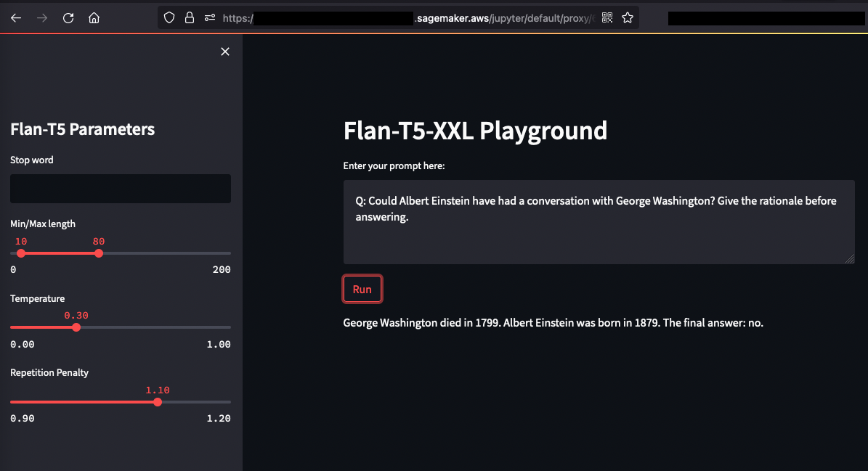Click the padlock site security icon
Screen dimensions: 868x471
click(190, 17)
